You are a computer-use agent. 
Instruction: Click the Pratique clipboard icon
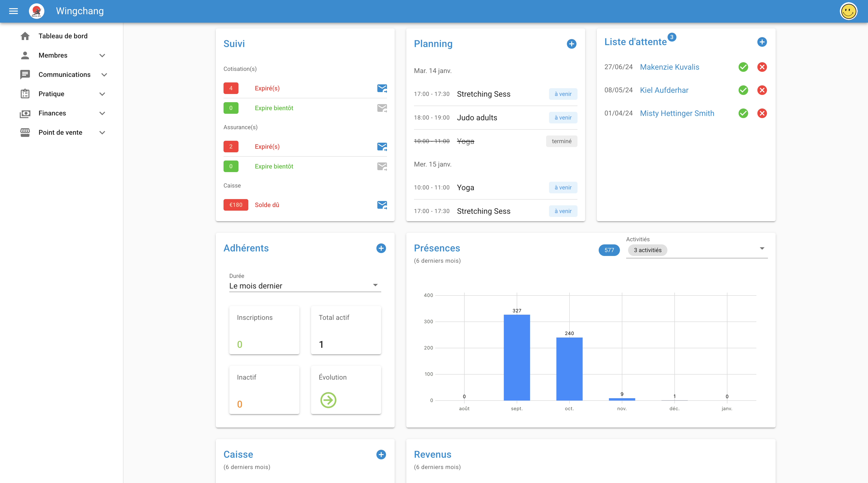coord(25,94)
